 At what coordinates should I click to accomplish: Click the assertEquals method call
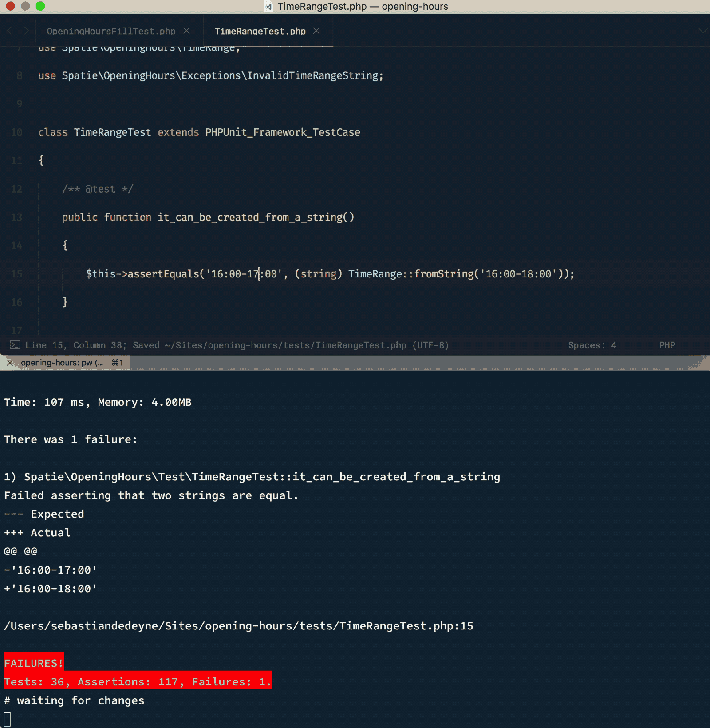coord(163,274)
